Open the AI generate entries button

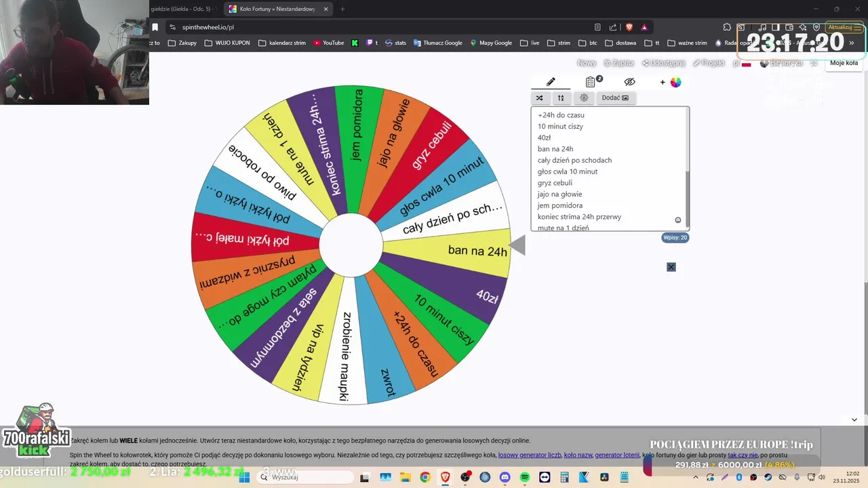pyautogui.click(x=584, y=98)
